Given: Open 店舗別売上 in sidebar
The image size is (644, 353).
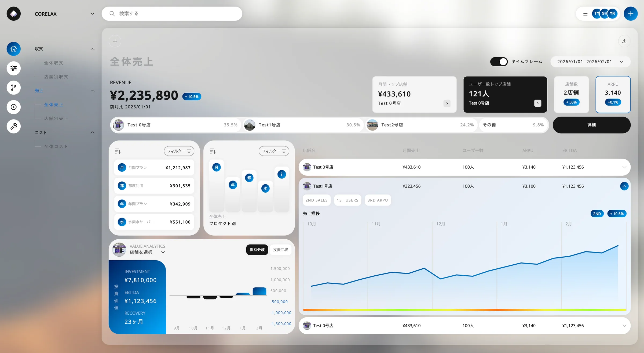Looking at the screenshot, I should [x=56, y=119].
